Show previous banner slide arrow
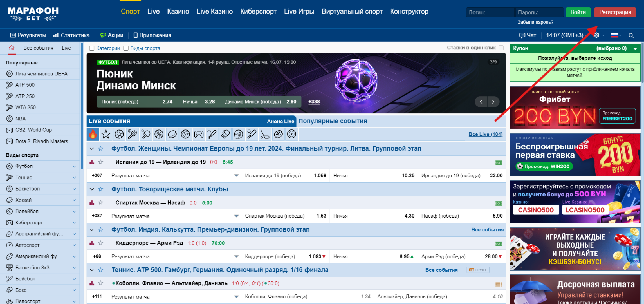Image resolution: width=644 pixels, height=304 pixels. [x=481, y=102]
